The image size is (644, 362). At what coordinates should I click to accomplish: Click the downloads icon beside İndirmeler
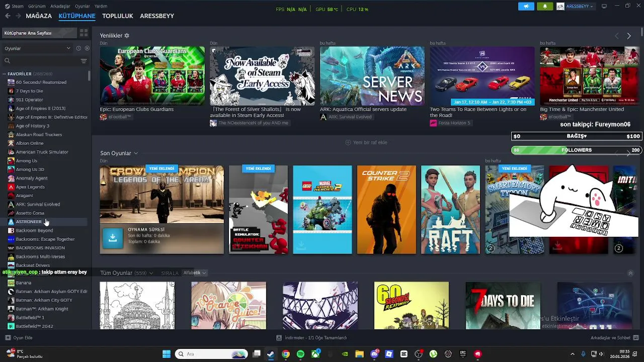(279, 338)
